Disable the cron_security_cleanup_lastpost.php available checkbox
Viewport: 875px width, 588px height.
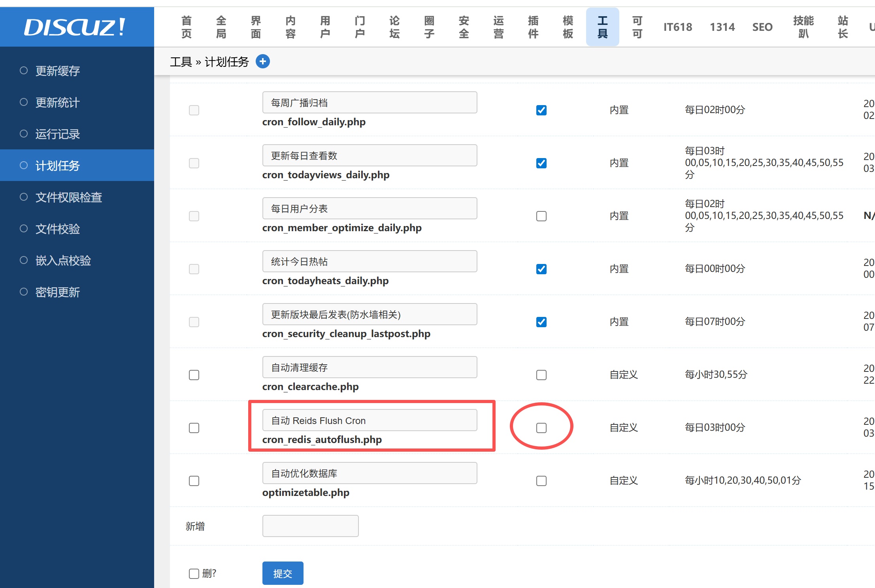tap(541, 322)
